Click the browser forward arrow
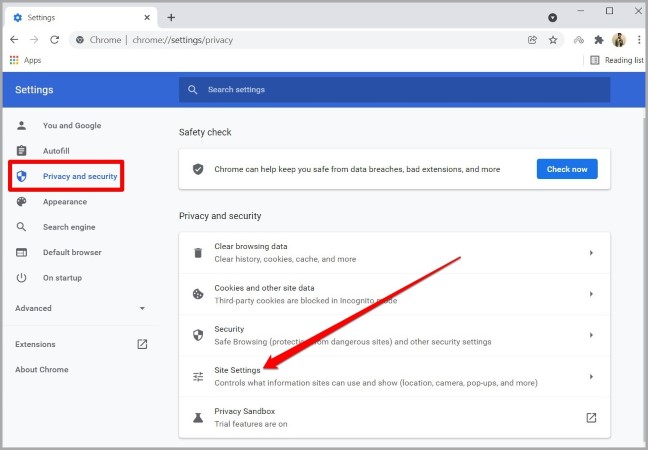648x450 pixels. [34, 40]
